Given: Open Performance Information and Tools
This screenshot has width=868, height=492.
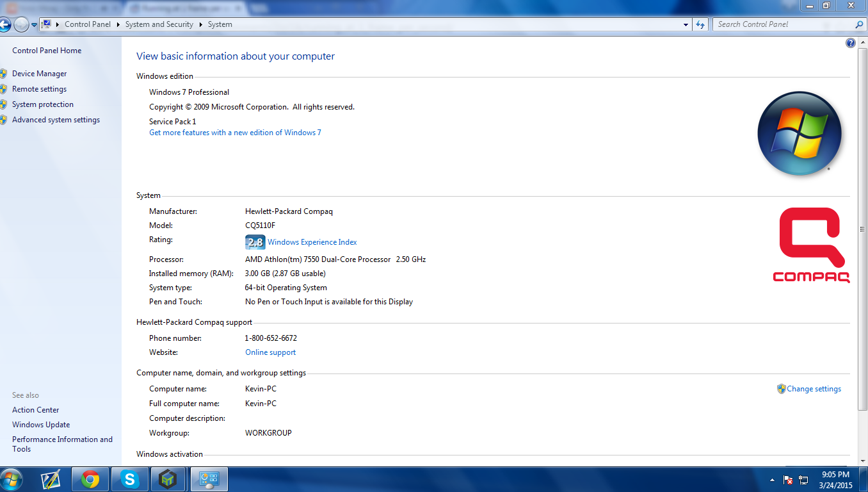Looking at the screenshot, I should pos(62,444).
